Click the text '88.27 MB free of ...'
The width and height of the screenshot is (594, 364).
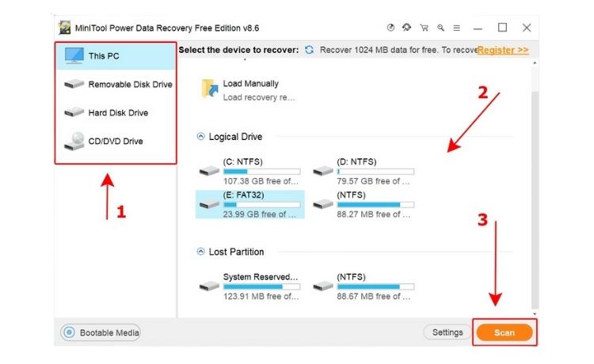[x=373, y=214]
